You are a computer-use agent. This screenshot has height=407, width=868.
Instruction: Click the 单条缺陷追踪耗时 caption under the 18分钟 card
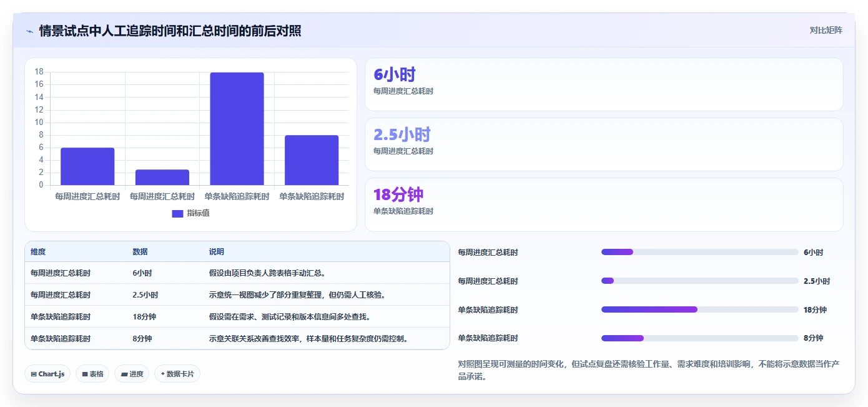point(403,211)
